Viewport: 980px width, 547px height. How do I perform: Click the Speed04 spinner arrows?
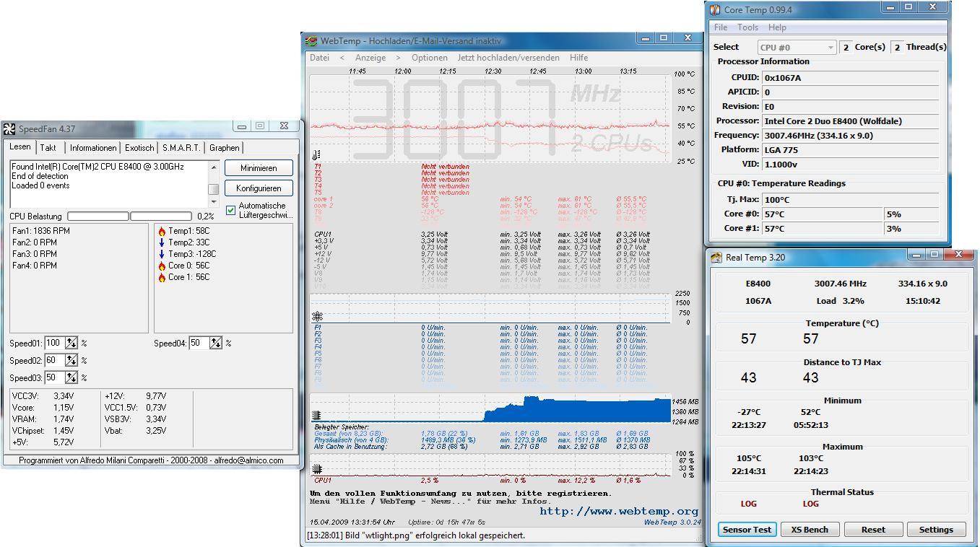pos(216,343)
